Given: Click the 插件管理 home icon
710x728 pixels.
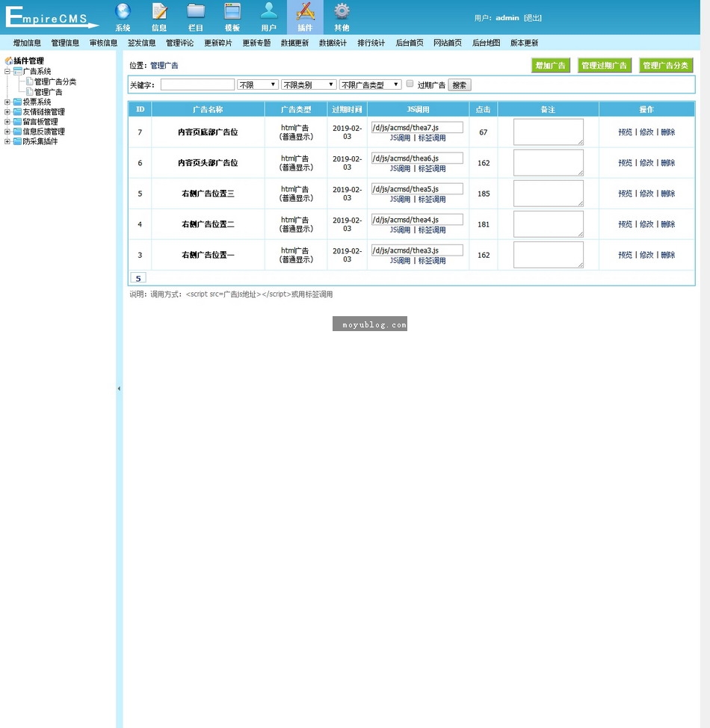Looking at the screenshot, I should point(9,61).
